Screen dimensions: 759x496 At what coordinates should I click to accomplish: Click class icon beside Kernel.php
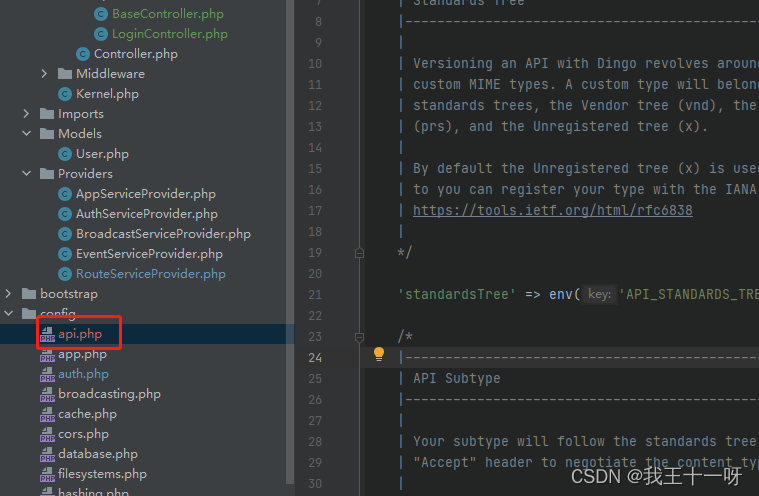[65, 94]
